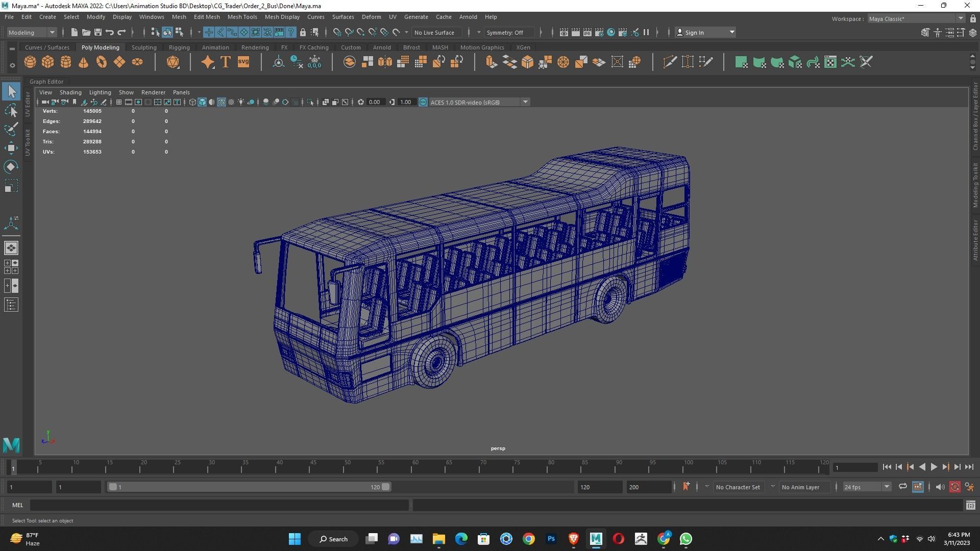Open the Script Editor icon
Image resolution: width=980 pixels, height=551 pixels.
(x=970, y=505)
